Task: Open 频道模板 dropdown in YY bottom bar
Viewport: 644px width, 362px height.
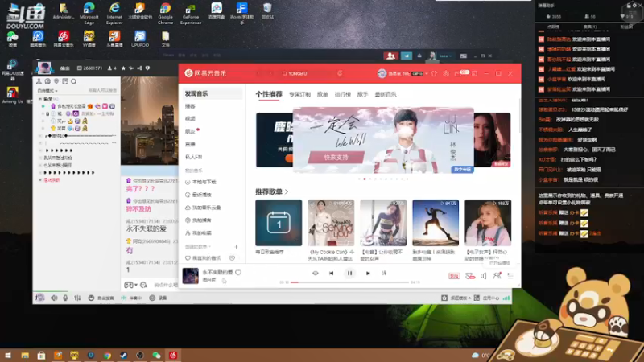Action: (x=460, y=298)
